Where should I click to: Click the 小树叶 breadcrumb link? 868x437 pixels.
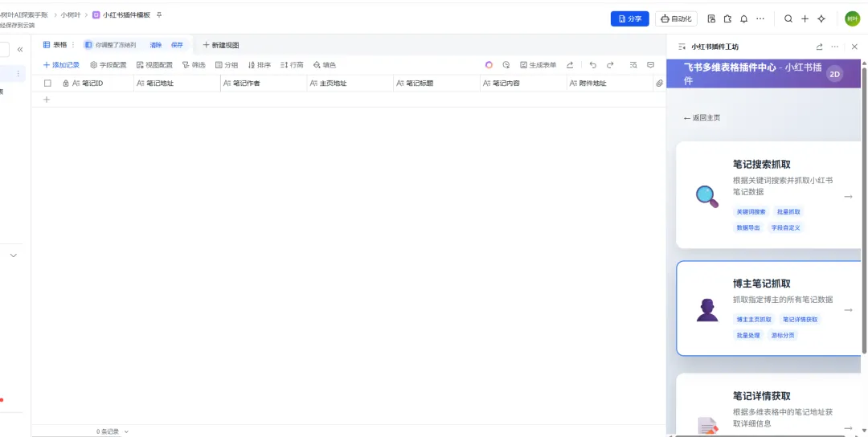coord(71,15)
